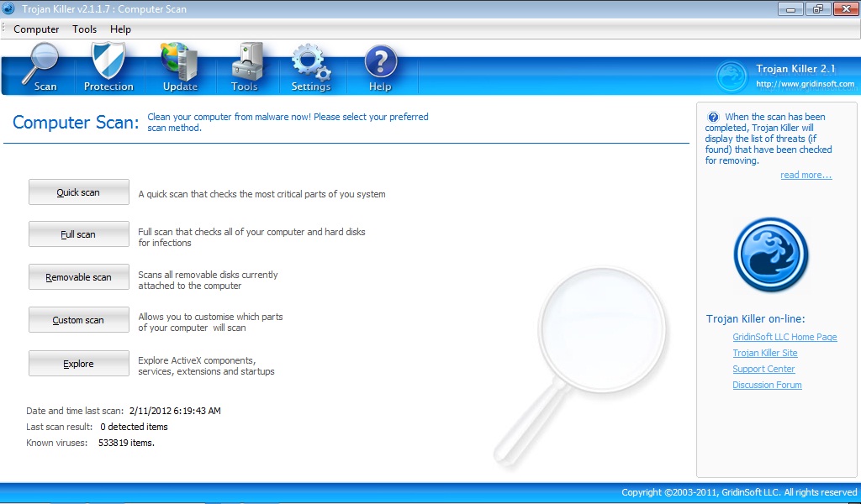861x504 pixels.
Task: Click the 'Trojan Killer on-line:' heading
Action: click(756, 318)
